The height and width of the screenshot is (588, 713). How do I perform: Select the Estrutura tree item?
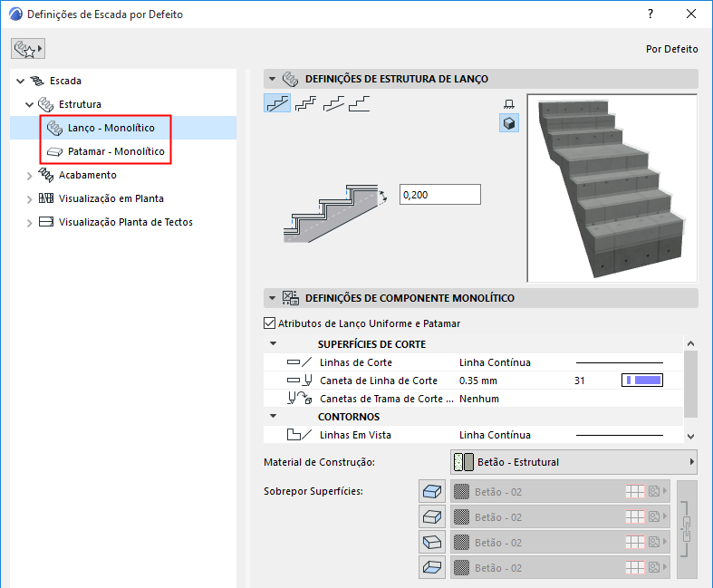80,104
